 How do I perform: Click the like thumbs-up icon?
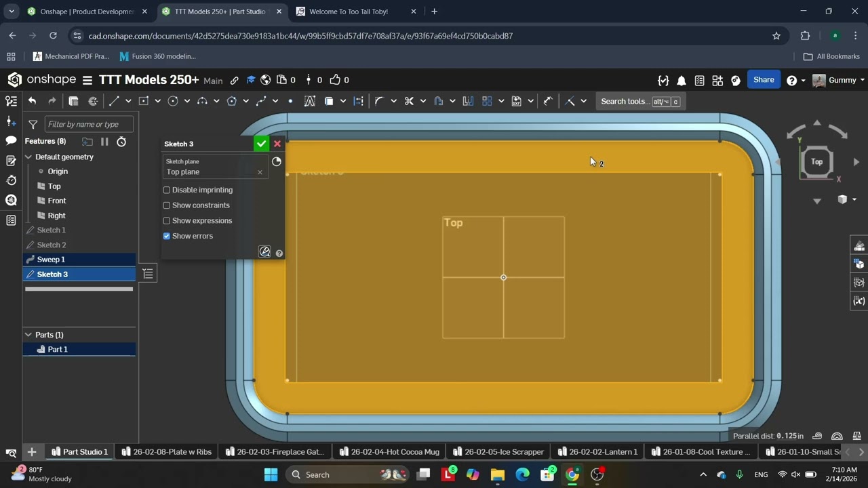(335, 80)
